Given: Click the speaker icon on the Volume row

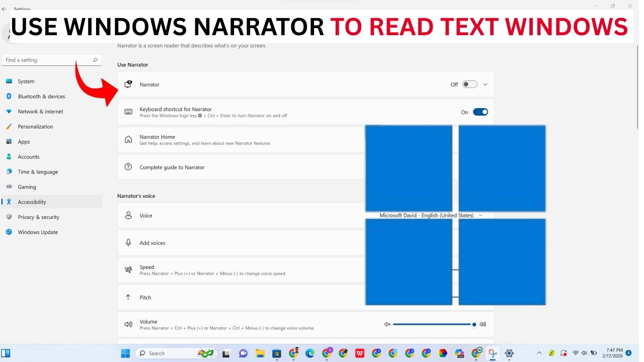Looking at the screenshot, I should click(128, 324).
